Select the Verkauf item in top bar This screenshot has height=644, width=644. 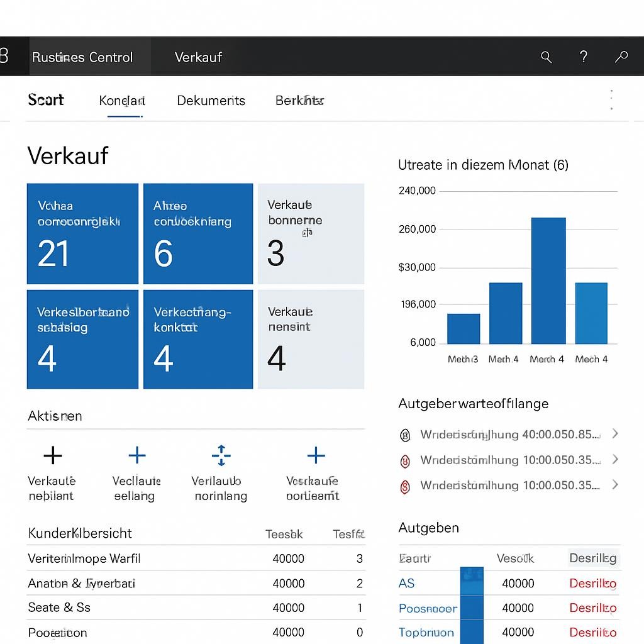198,57
